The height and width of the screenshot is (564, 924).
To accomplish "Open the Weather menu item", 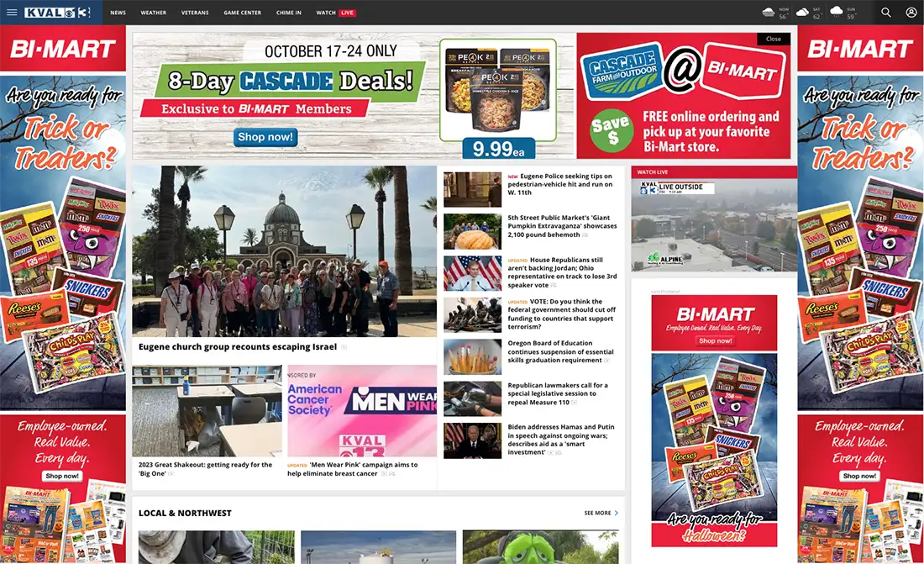I will (x=153, y=13).
